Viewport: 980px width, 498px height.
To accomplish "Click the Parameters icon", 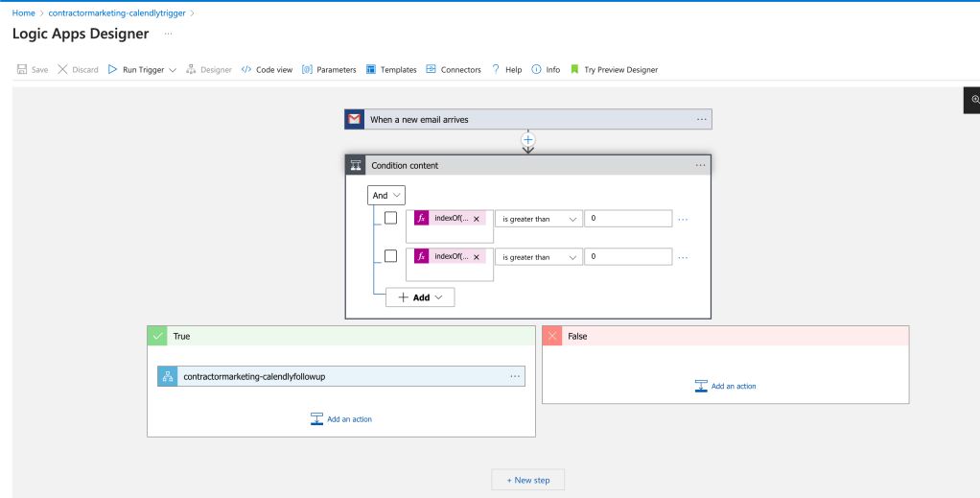I will pyautogui.click(x=307, y=69).
